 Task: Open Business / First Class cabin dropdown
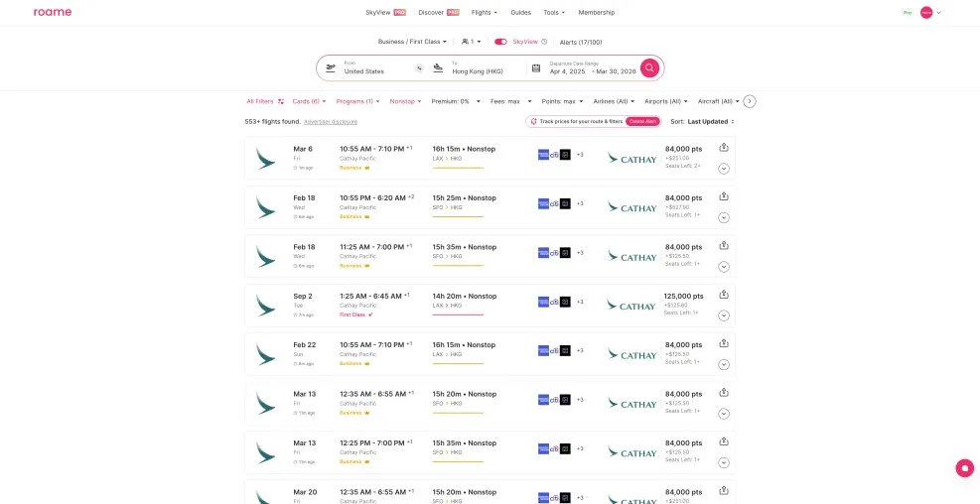(x=412, y=42)
